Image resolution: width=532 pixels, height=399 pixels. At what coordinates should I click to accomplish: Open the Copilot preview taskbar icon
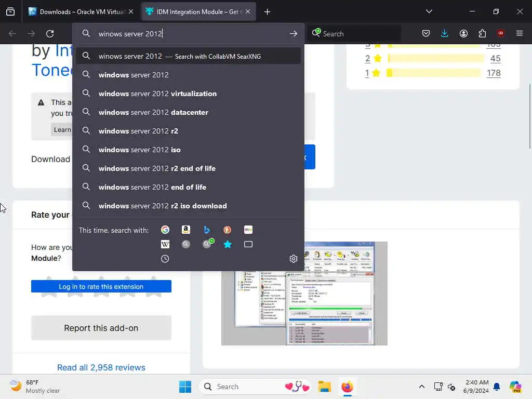515,387
